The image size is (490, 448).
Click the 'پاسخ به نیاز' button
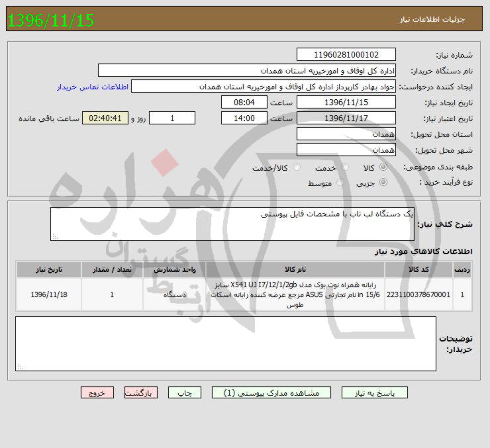click(x=376, y=392)
